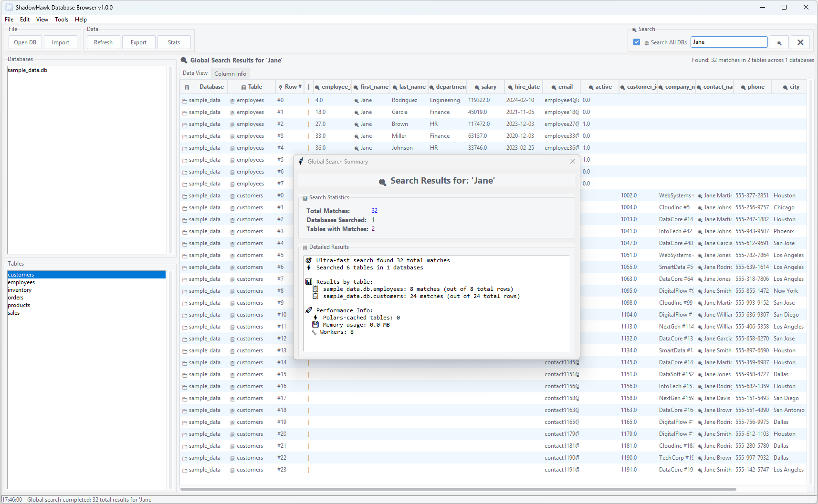
Task: Click the magnifier icon beside Jane in row #1
Action: click(x=357, y=113)
